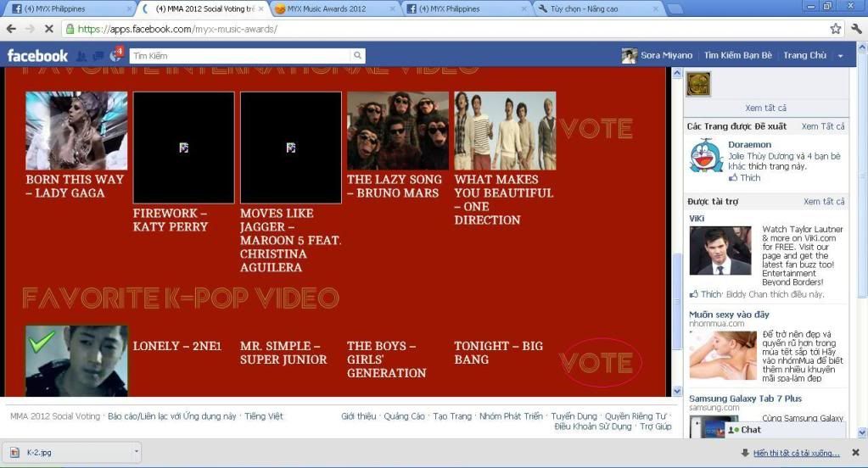This screenshot has height=468, width=868.
Task: Open dropdown arrow beside K-2.jpg download
Action: (136, 452)
